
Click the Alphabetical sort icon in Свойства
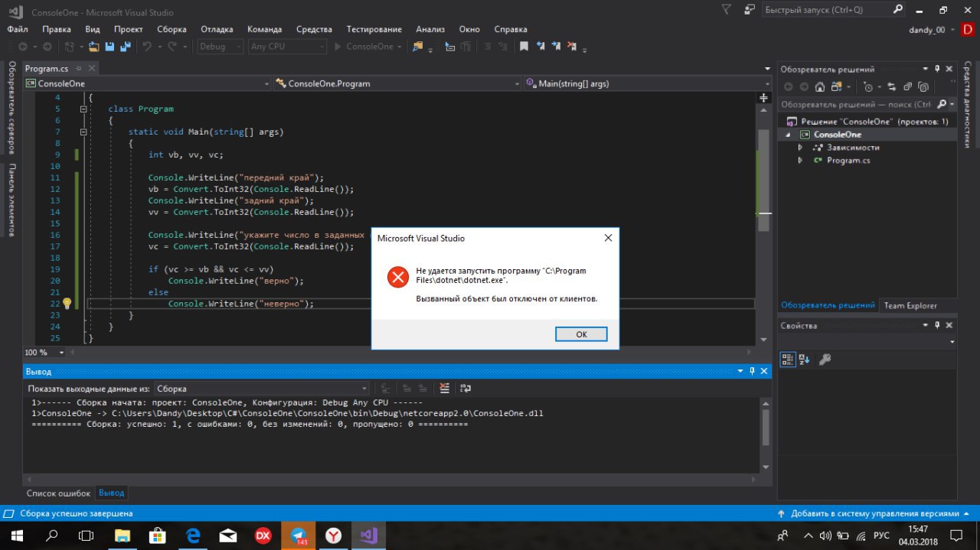805,359
